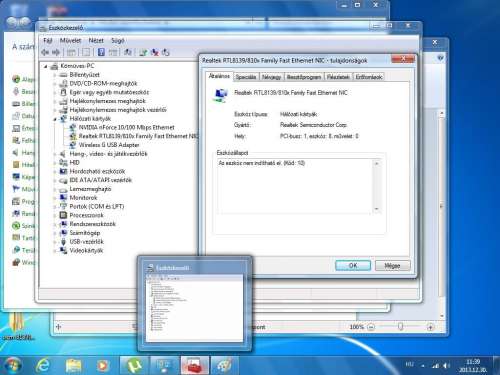The width and height of the screenshot is (500, 375).
Task: Open the Nézet menu
Action: tap(96, 41)
